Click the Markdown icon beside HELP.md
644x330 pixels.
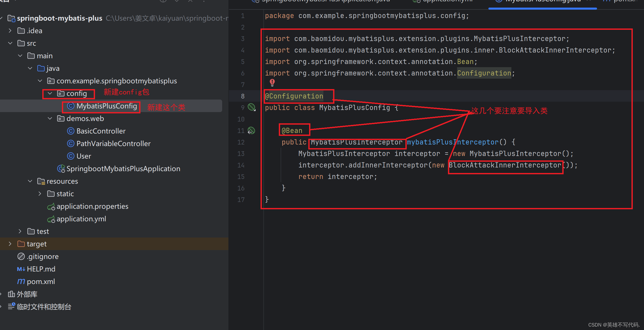click(x=21, y=269)
